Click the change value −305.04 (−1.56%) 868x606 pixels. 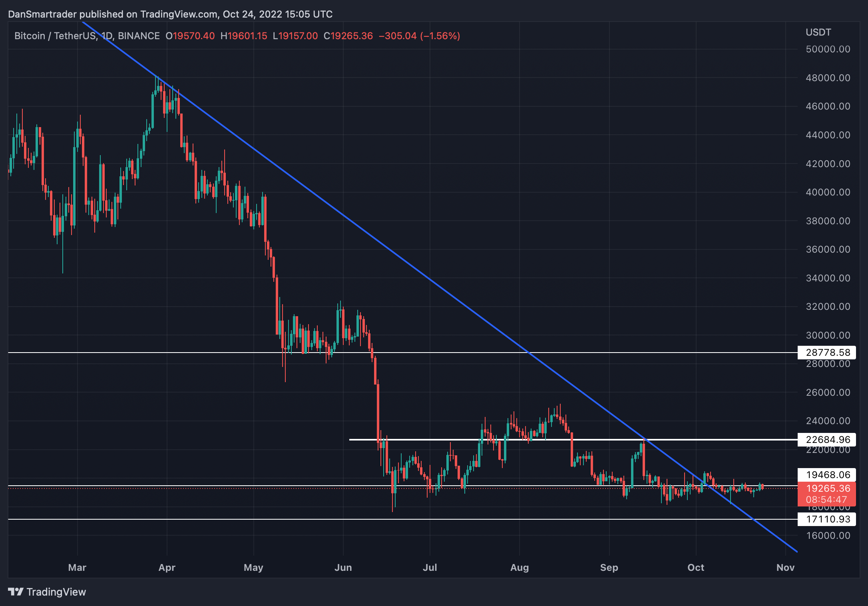[419, 36]
